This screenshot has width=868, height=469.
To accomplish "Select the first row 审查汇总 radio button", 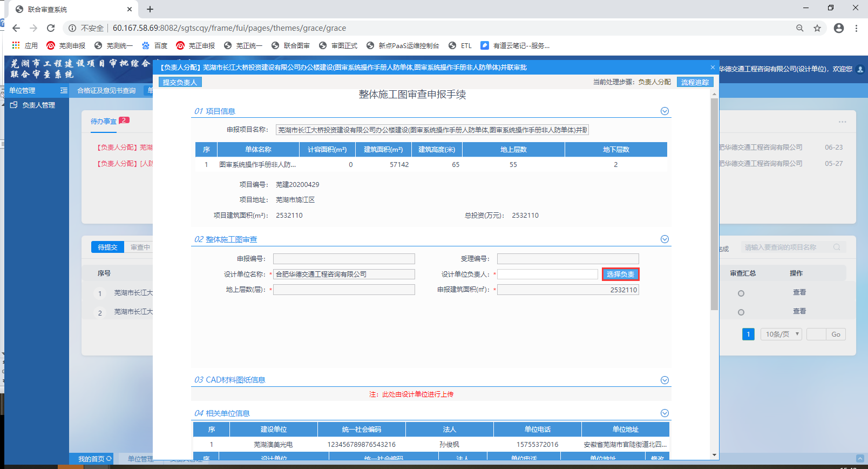I will pos(741,293).
